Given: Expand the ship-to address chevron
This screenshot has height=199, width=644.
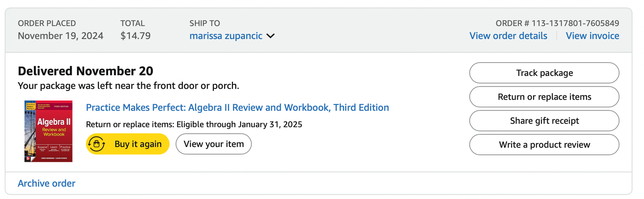Looking at the screenshot, I should [x=270, y=36].
